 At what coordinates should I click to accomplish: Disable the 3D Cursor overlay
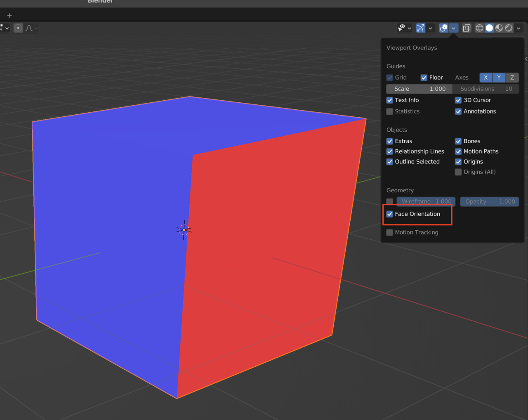pos(458,100)
